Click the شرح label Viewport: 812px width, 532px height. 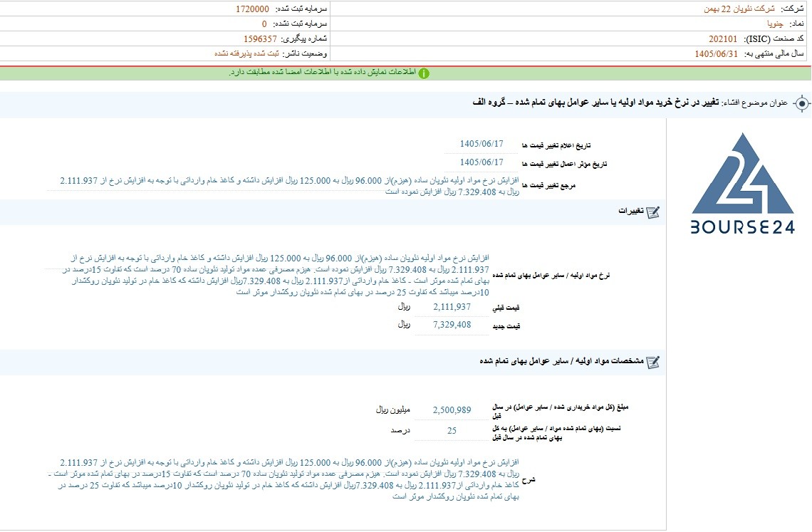529,480
